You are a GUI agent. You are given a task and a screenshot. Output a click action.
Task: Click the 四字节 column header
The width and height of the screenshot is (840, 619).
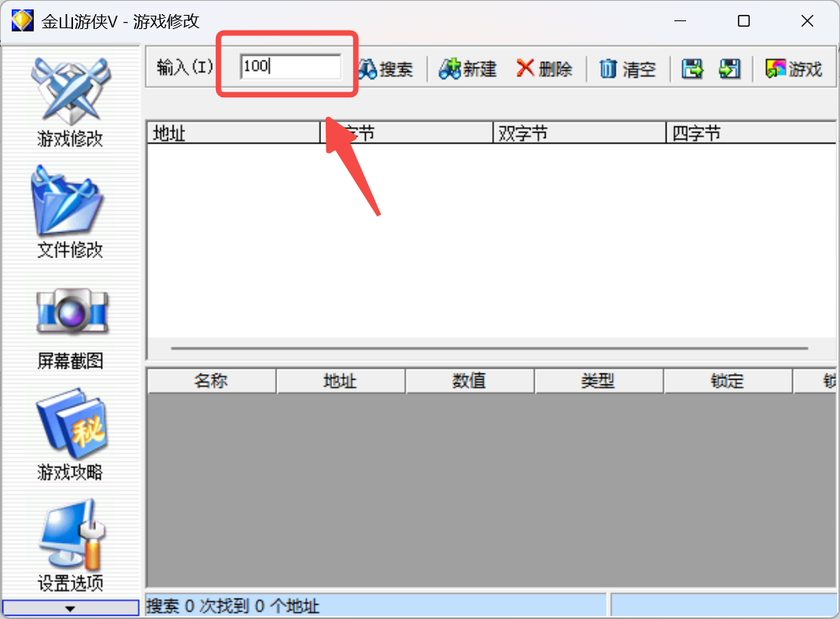click(x=751, y=133)
